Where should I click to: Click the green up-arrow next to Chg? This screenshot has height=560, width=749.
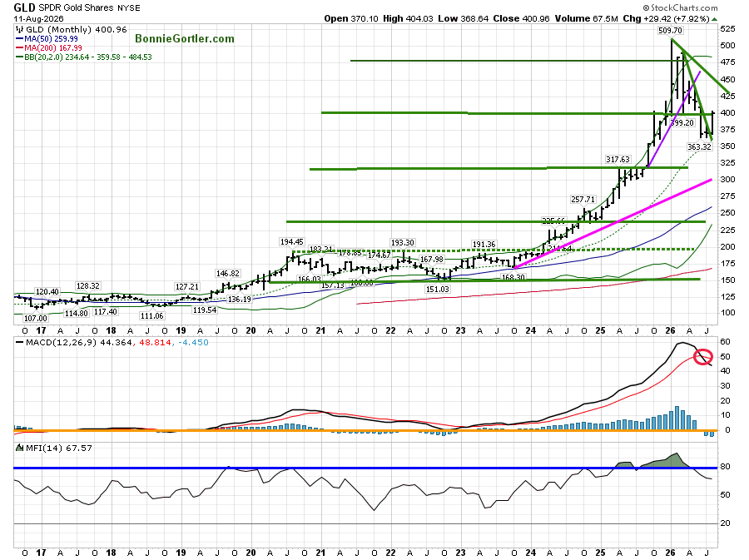(714, 19)
